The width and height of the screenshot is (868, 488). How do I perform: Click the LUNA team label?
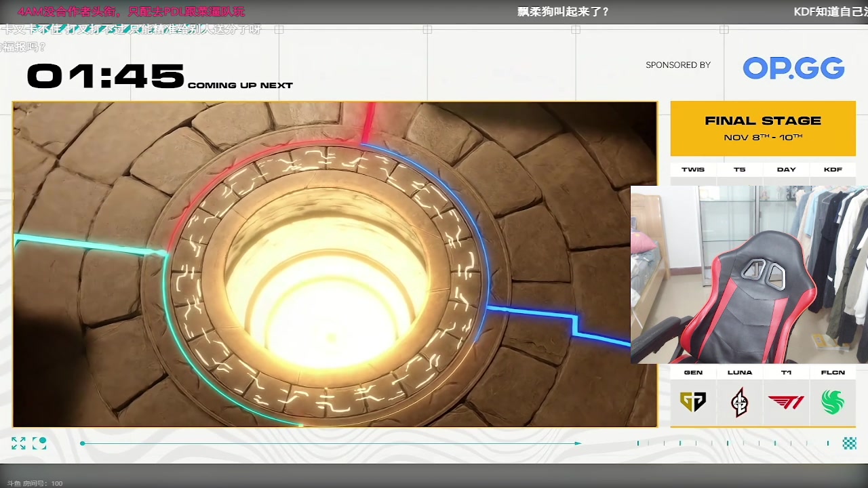pos(740,372)
